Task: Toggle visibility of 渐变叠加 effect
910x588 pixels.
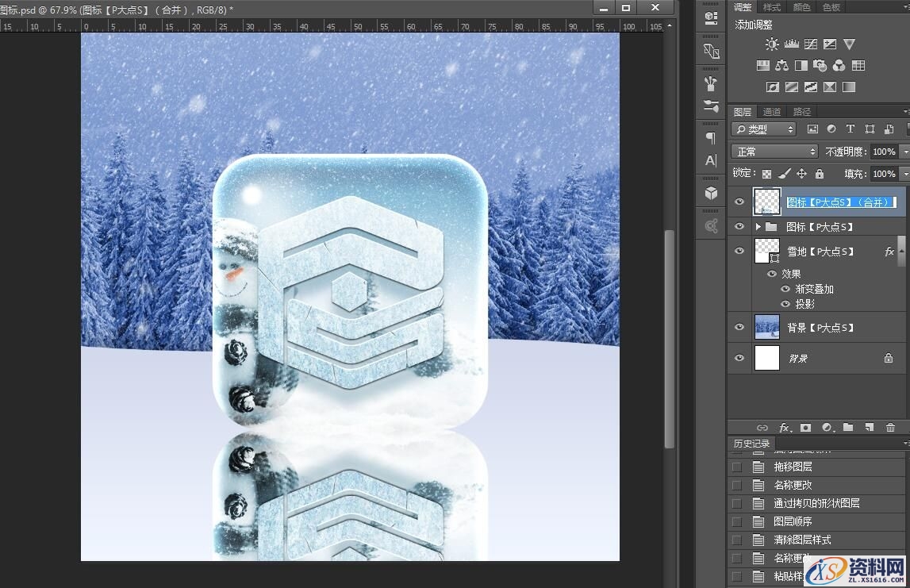Action: [x=785, y=290]
